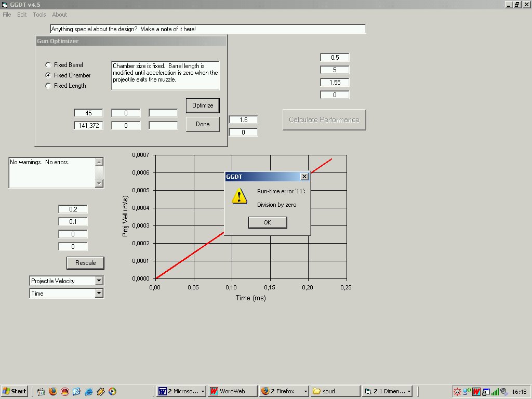This screenshot has width=532, height=399.
Task: Click the Firefox quick launch icon
Action: pyautogui.click(x=53, y=391)
